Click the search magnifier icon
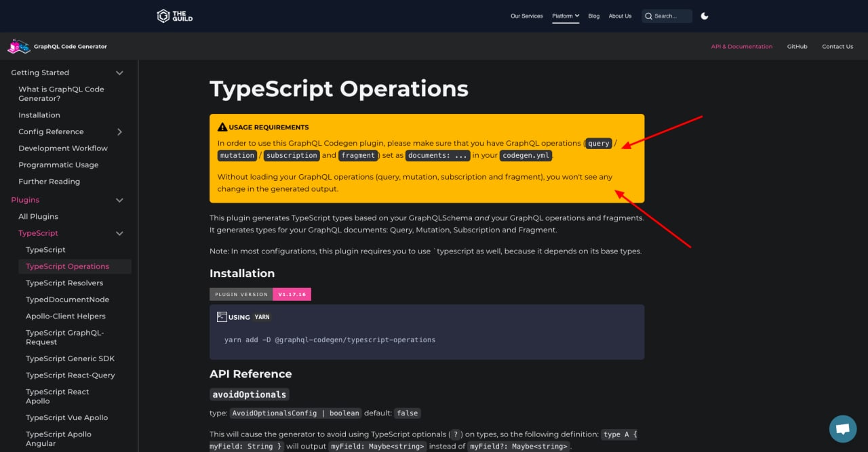The height and width of the screenshot is (452, 868). [x=648, y=16]
